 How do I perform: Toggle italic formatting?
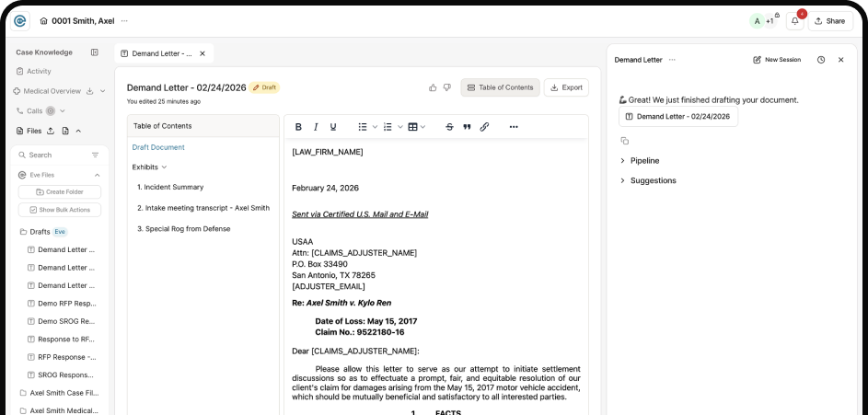point(316,127)
